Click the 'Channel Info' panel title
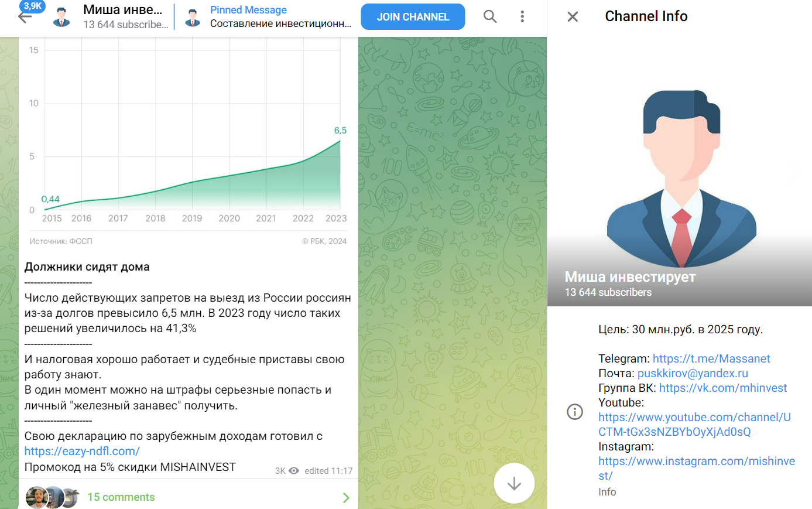Viewport: 812px width, 509px height. (646, 16)
